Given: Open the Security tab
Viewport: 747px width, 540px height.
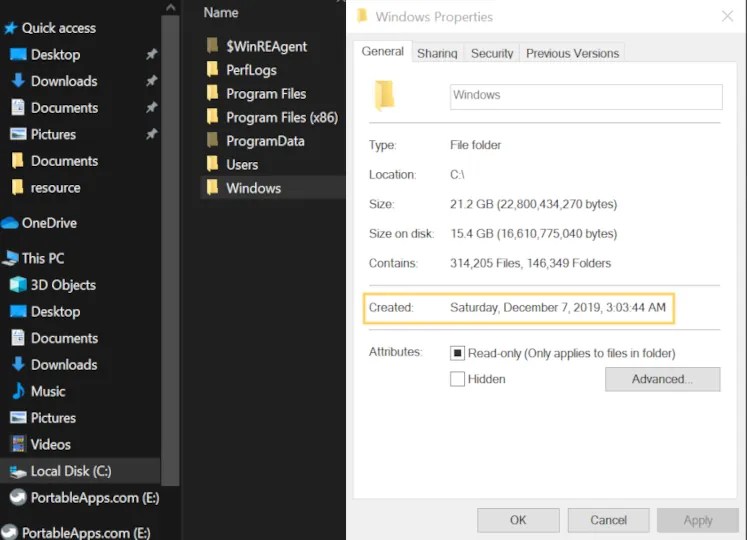Looking at the screenshot, I should click(492, 53).
